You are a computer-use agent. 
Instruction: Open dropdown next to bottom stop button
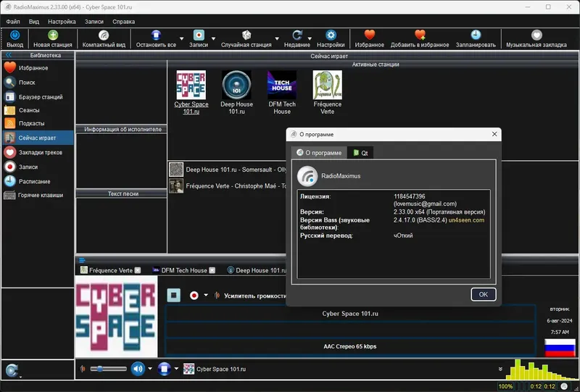tap(176, 368)
